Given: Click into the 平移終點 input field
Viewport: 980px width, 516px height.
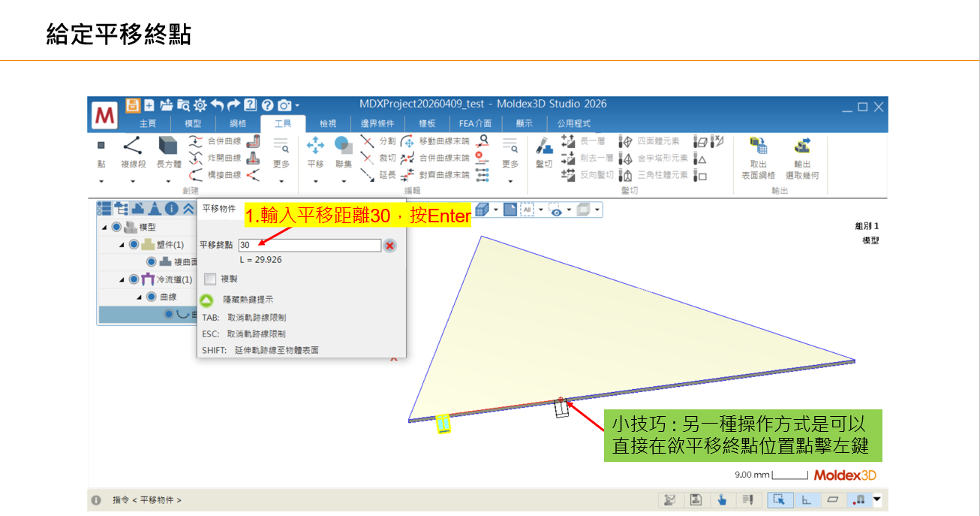Looking at the screenshot, I should click(x=310, y=246).
